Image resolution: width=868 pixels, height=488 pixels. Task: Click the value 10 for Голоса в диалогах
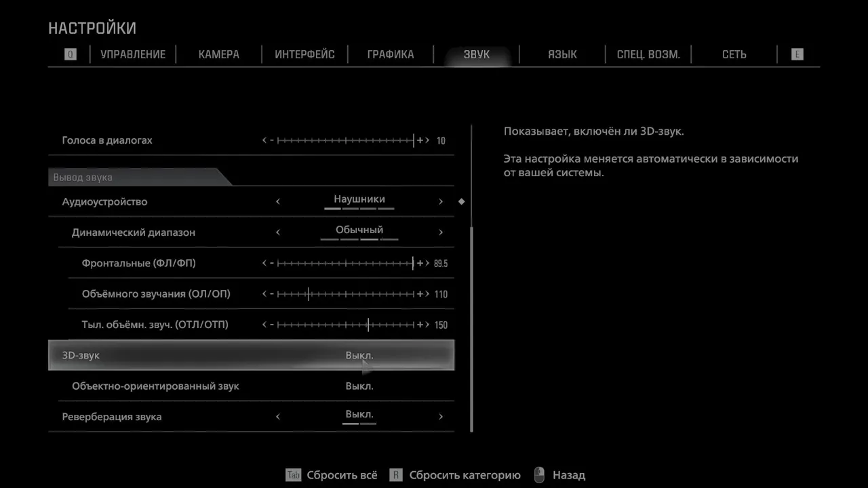tap(441, 141)
